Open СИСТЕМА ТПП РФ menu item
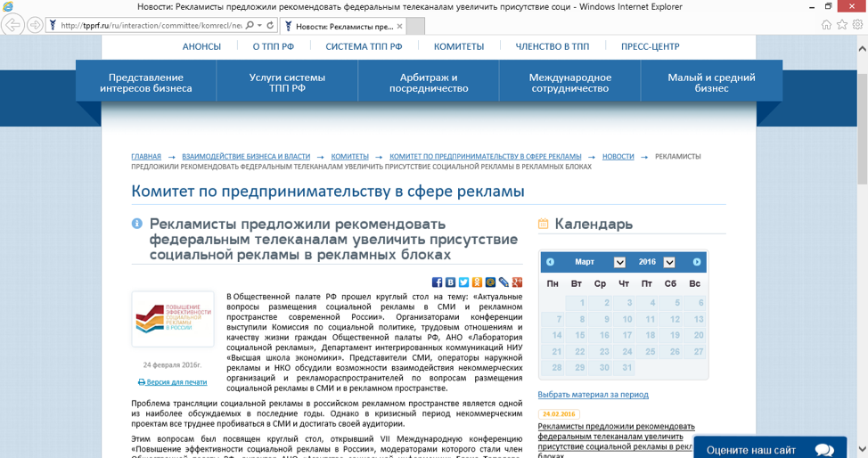Viewport: 868px width, 458px height. click(364, 46)
